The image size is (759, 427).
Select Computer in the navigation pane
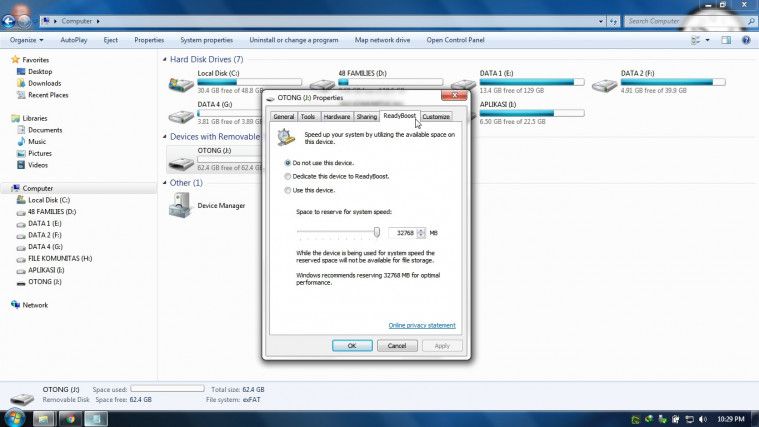coord(38,188)
